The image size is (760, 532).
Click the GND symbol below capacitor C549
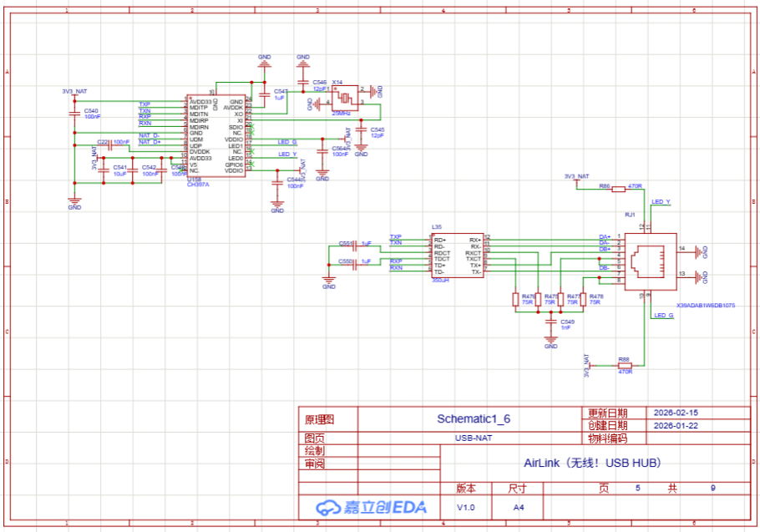(x=550, y=340)
